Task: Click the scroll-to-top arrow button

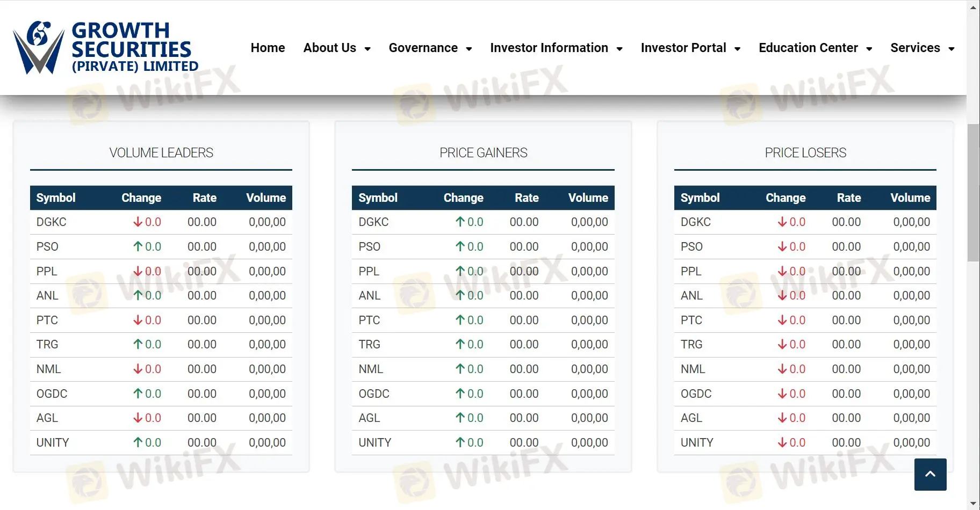Action: click(930, 474)
